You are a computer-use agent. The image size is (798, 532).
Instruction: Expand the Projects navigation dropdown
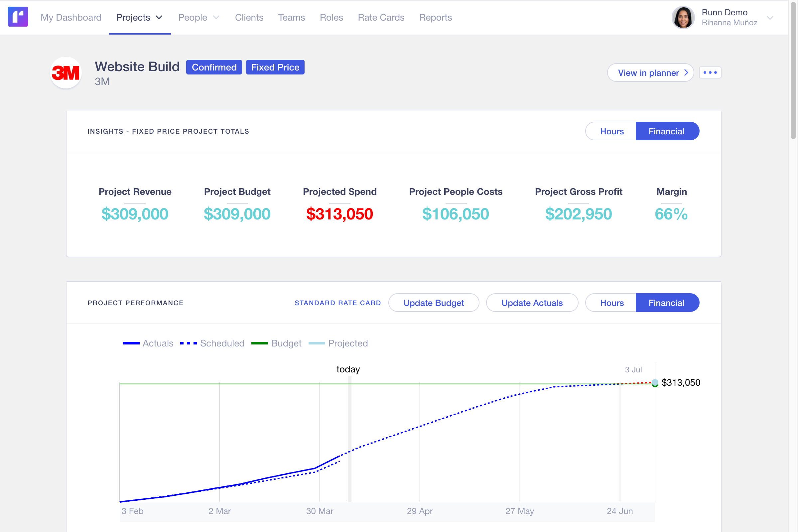[x=159, y=17]
